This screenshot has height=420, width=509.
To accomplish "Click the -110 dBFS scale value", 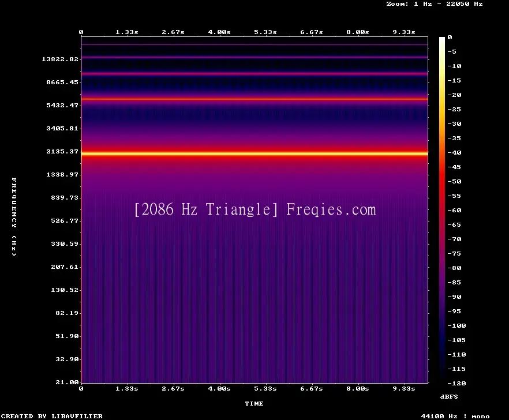I will tap(456, 354).
